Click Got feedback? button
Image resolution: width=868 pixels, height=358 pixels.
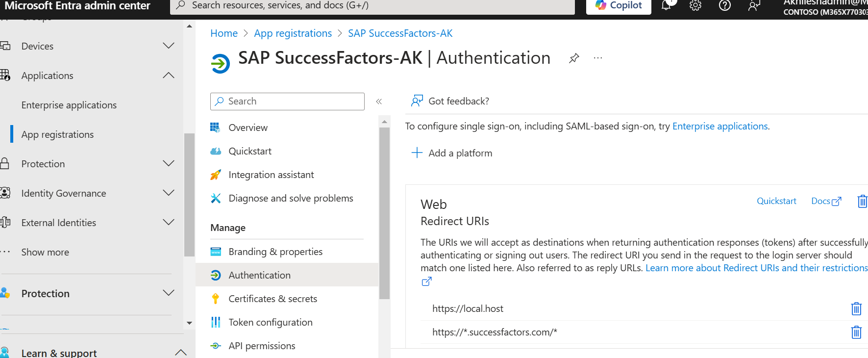click(x=450, y=101)
